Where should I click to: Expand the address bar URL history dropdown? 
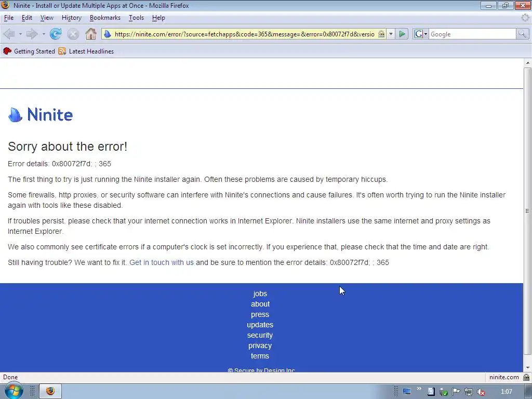click(x=391, y=34)
